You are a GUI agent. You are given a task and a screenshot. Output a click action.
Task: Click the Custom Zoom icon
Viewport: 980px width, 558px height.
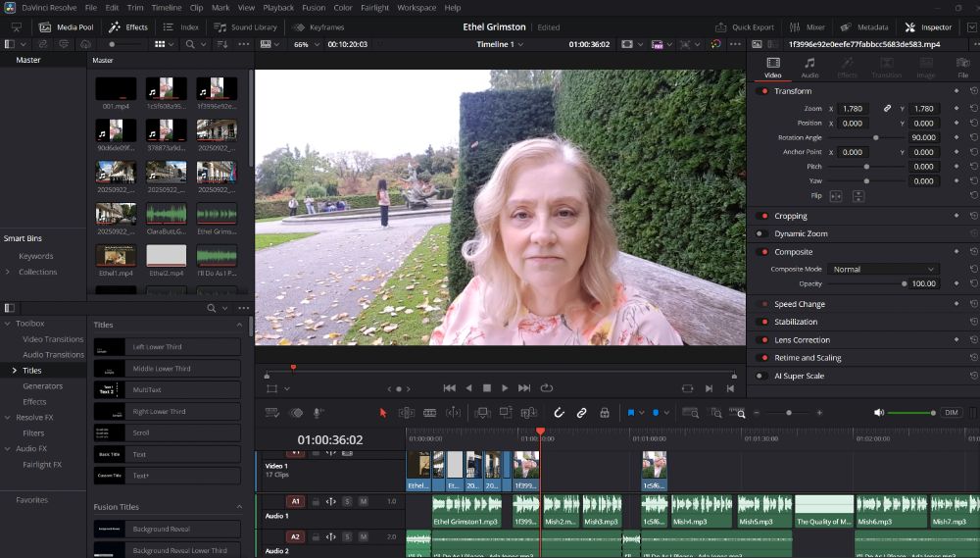[738, 413]
